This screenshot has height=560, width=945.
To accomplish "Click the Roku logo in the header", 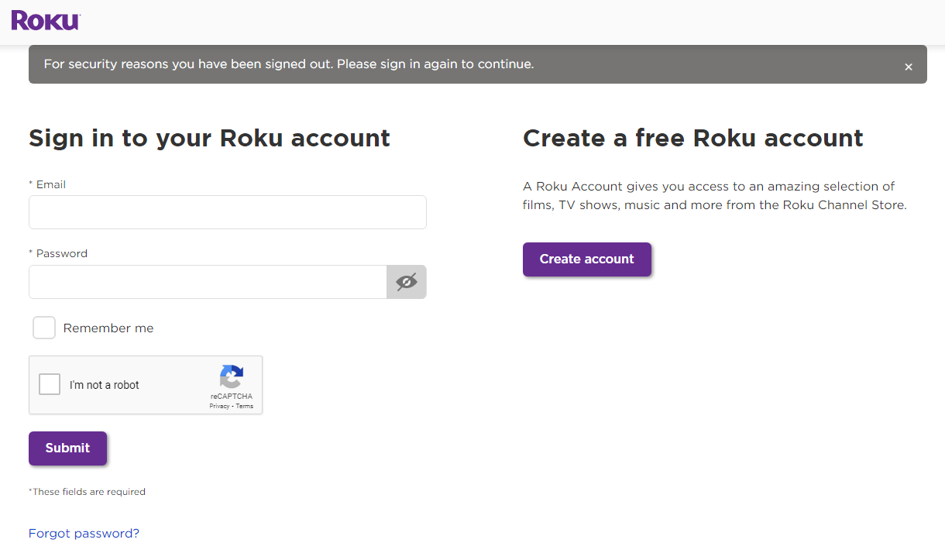I will click(45, 20).
